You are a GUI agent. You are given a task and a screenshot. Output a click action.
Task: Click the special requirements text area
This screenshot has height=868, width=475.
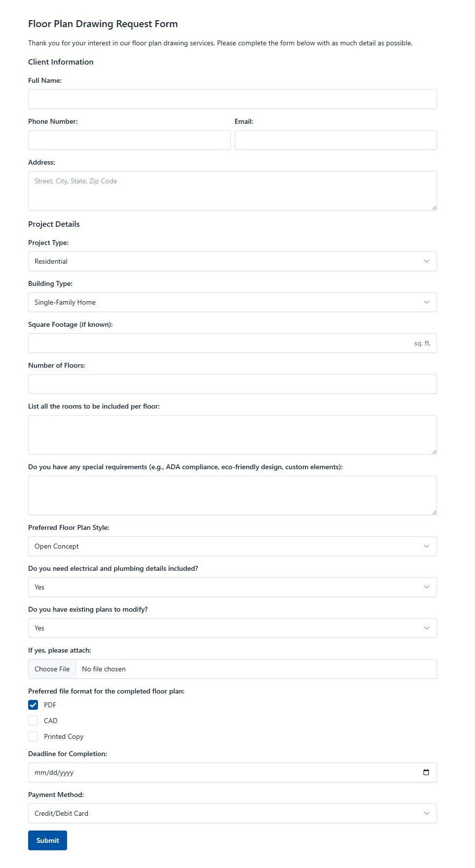click(x=232, y=495)
